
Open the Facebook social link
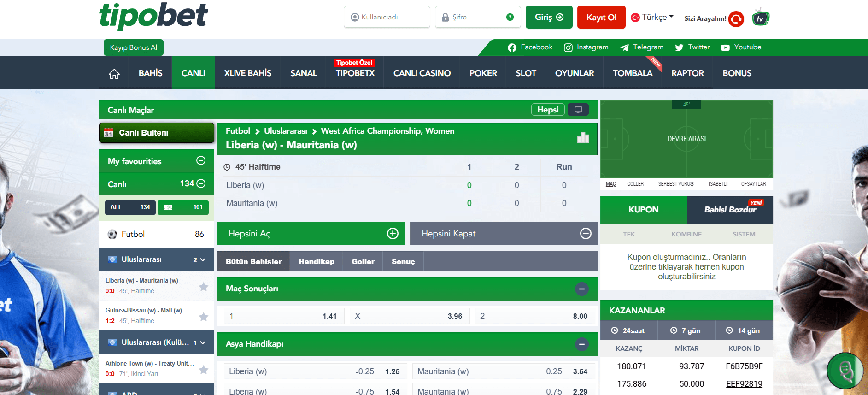530,47
